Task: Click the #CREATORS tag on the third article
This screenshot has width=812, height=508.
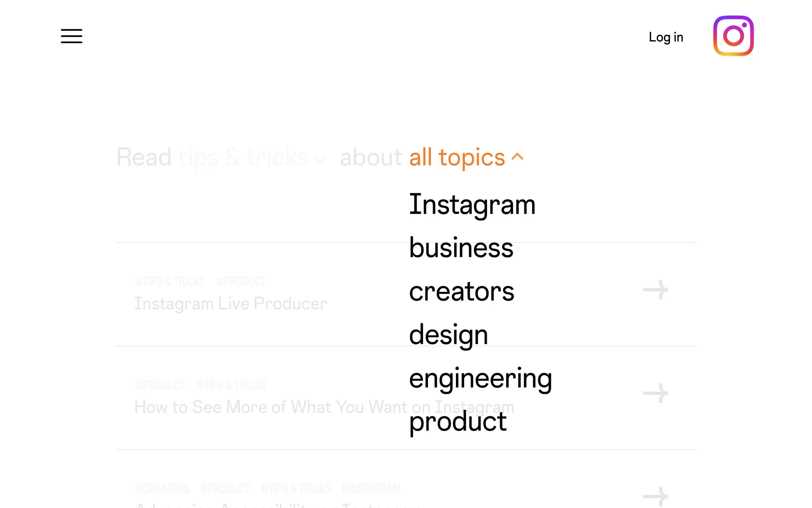Action: [162, 489]
